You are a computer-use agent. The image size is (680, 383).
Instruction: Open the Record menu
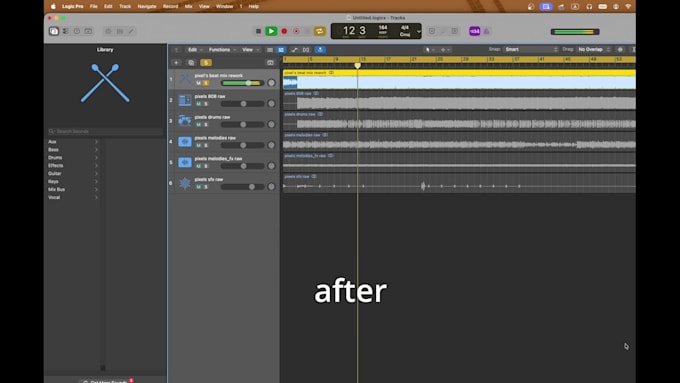tap(170, 7)
